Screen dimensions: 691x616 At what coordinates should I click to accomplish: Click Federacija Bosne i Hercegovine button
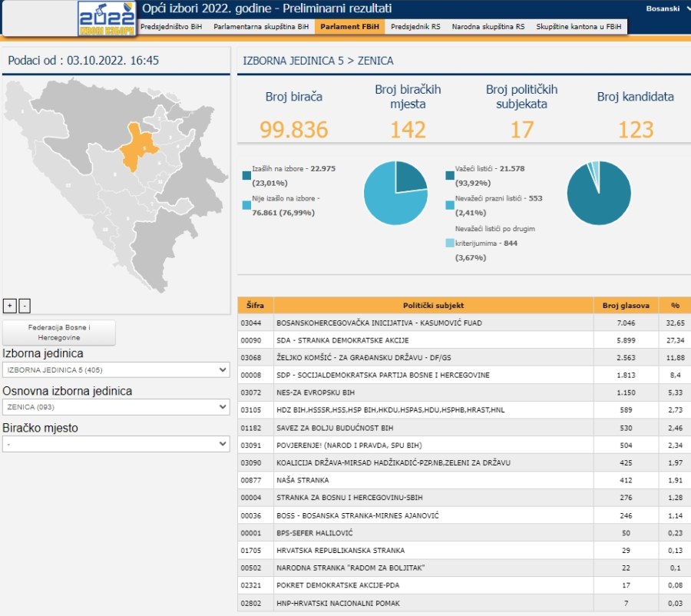[x=59, y=333]
